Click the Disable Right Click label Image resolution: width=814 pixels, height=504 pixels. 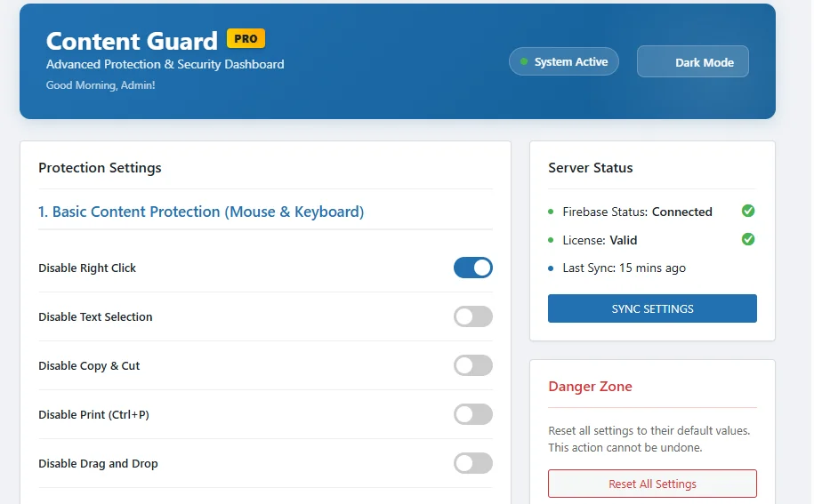point(87,268)
